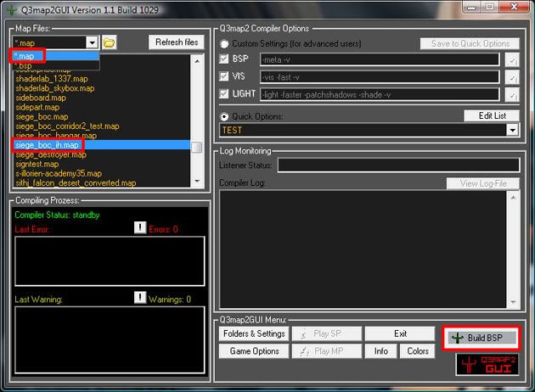
Task: Open the Colors settings button
Action: (x=418, y=351)
